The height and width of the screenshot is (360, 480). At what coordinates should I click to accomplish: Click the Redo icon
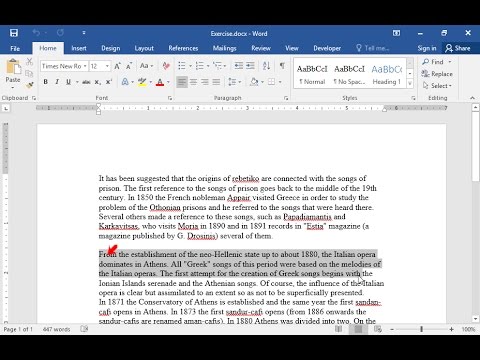point(60,33)
